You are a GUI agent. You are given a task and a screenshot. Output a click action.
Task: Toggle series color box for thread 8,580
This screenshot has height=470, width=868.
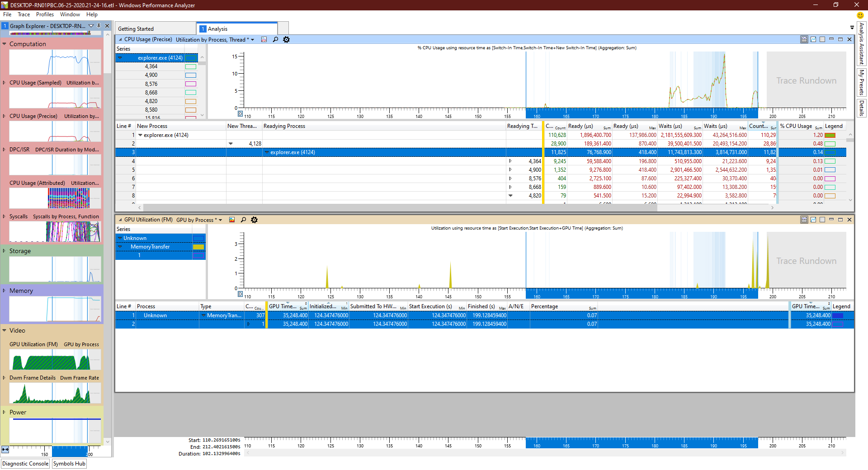tap(191, 110)
